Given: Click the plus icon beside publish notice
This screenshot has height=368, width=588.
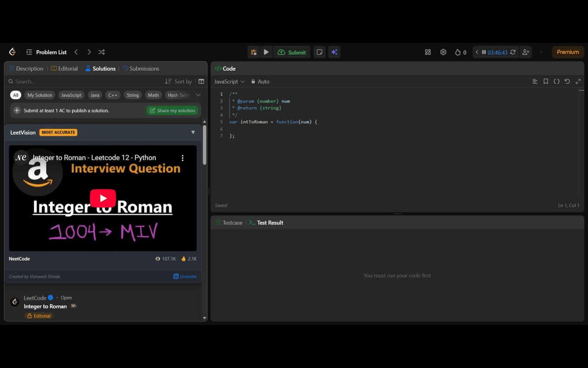Looking at the screenshot, I should point(17,110).
